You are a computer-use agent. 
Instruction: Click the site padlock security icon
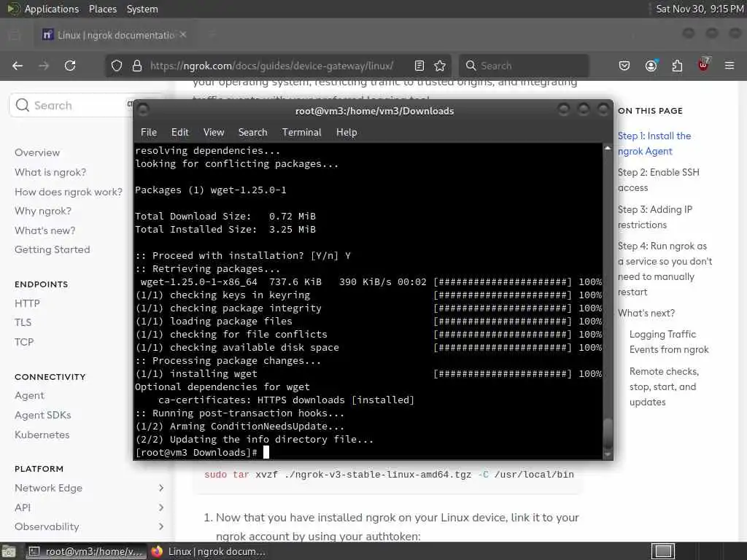[x=137, y=66]
